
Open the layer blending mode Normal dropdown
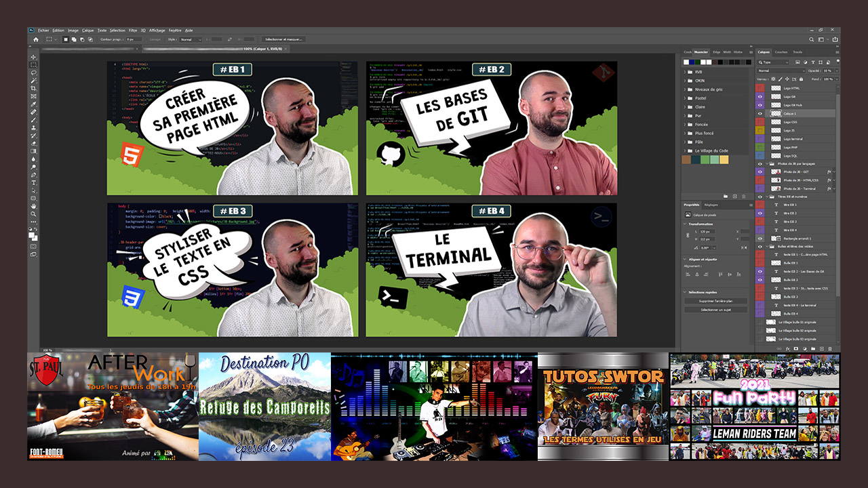click(x=781, y=70)
